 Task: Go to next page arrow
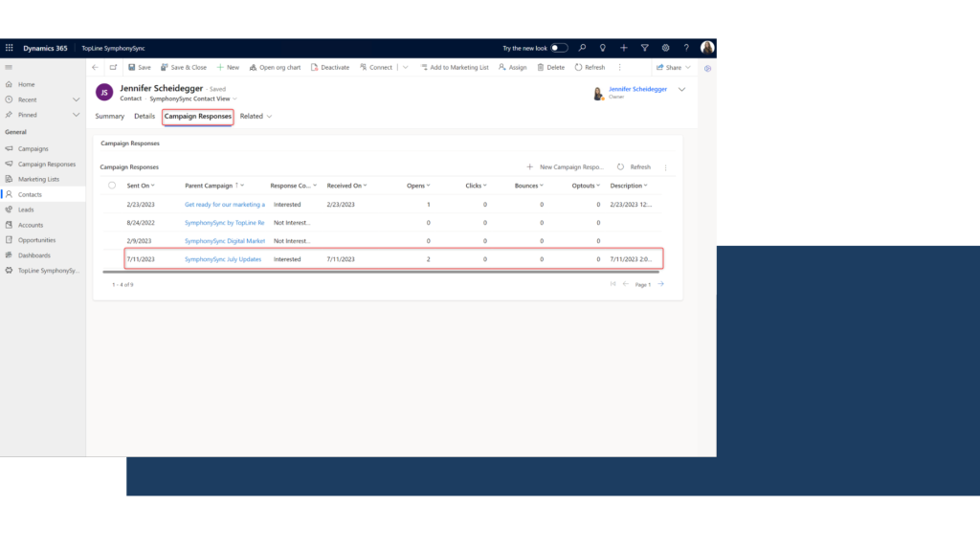coord(660,284)
